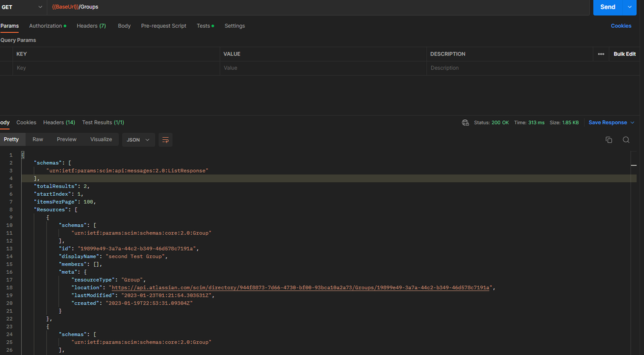
Task: Click Save Response button
Action: (608, 122)
